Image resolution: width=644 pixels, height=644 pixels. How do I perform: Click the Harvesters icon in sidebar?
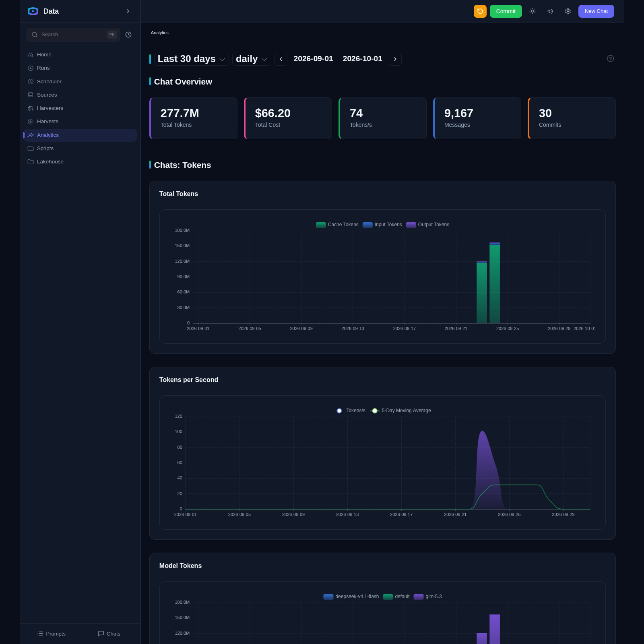point(31,108)
